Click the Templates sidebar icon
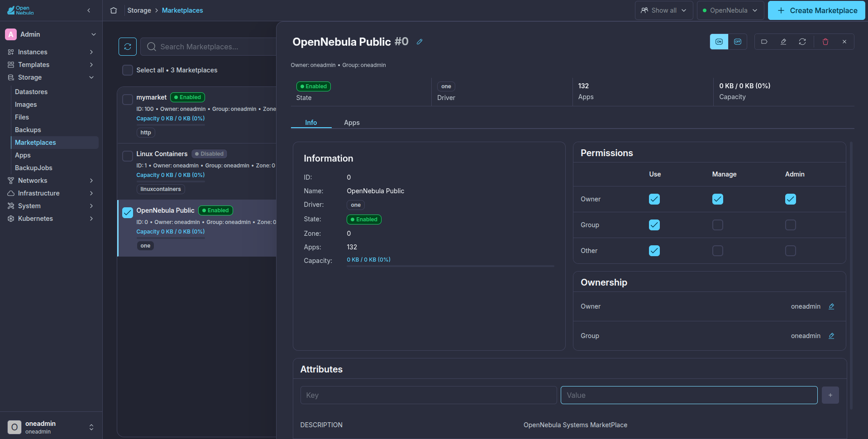 pos(11,65)
